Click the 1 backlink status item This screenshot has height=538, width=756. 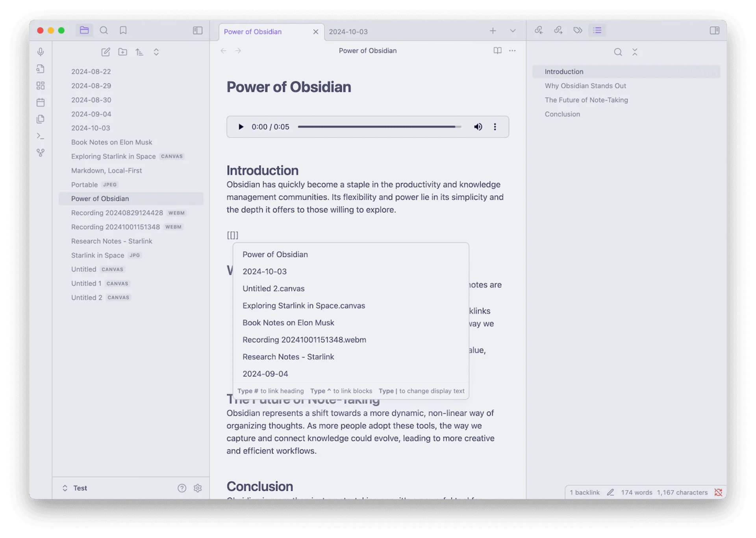click(584, 492)
